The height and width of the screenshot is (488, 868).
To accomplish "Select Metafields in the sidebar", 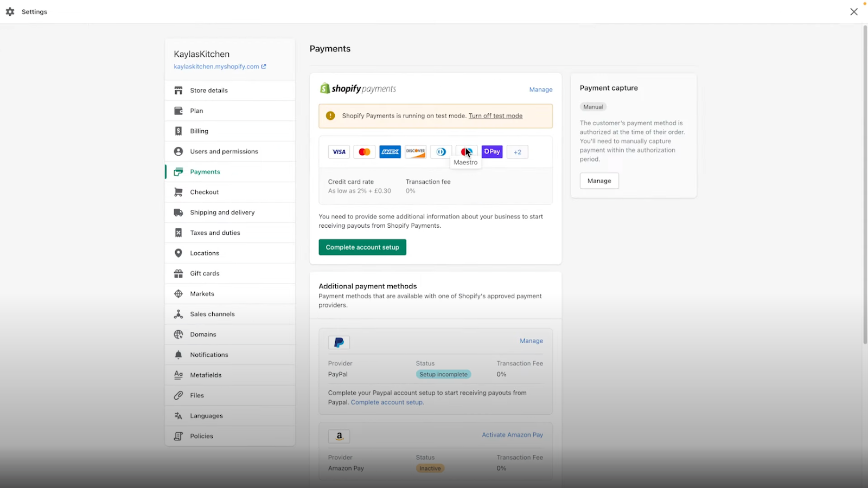I will [x=230, y=375].
